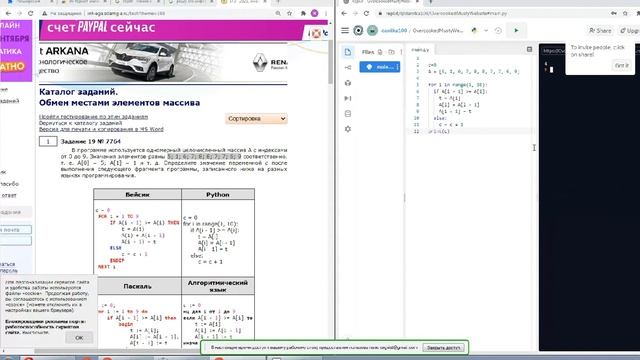Expand the chevron next to the Python icon
This screenshot has width=640, height=360.
click(486, 31)
